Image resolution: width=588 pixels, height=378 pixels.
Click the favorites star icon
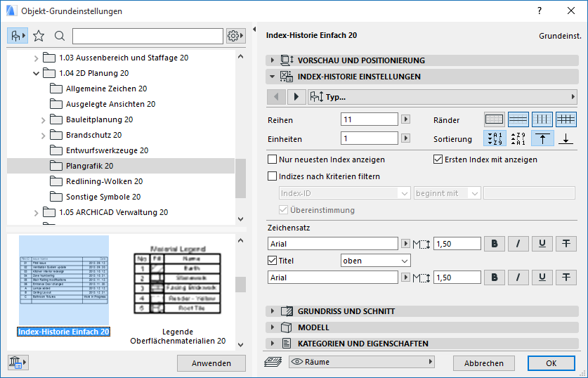click(x=39, y=36)
